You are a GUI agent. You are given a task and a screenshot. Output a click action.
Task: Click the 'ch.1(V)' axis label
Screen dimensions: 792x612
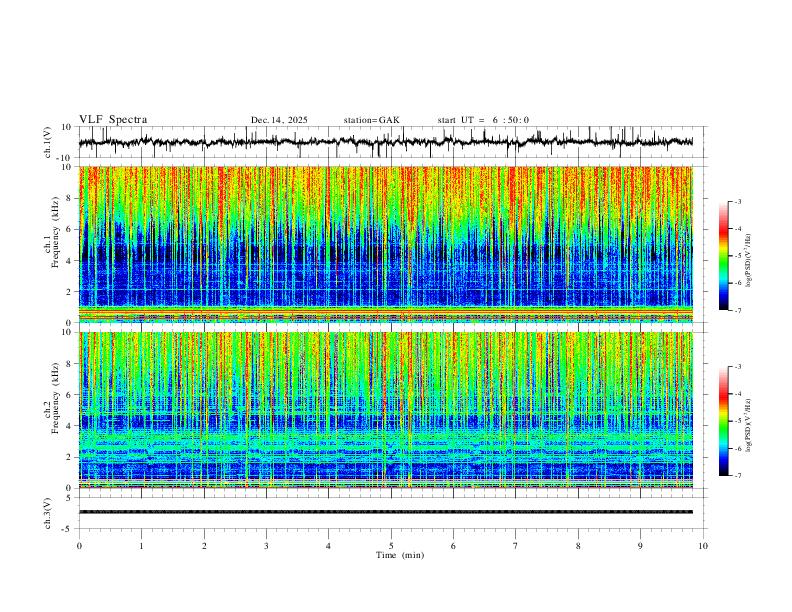click(48, 142)
